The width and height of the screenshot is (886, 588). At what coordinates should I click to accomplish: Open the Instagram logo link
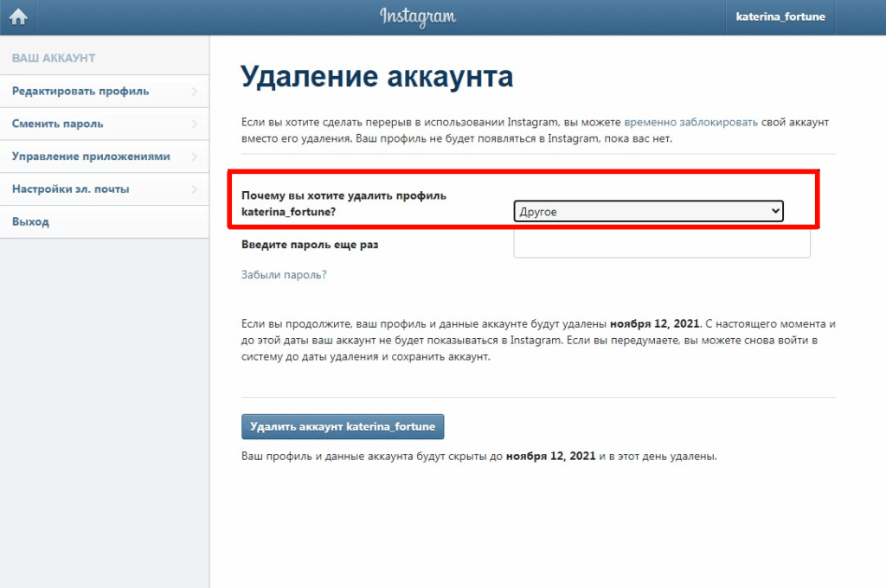coord(418,17)
